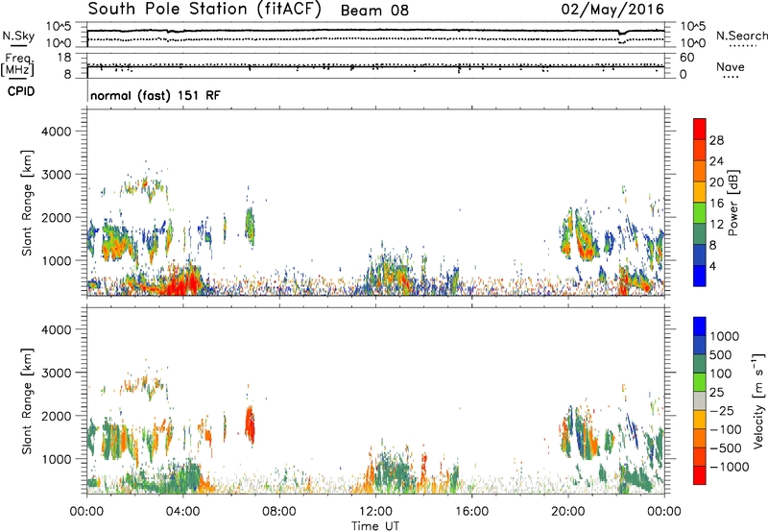The height and width of the screenshot is (532, 768).
Task: Click the "N.Search" legend label
Action: pos(741,36)
